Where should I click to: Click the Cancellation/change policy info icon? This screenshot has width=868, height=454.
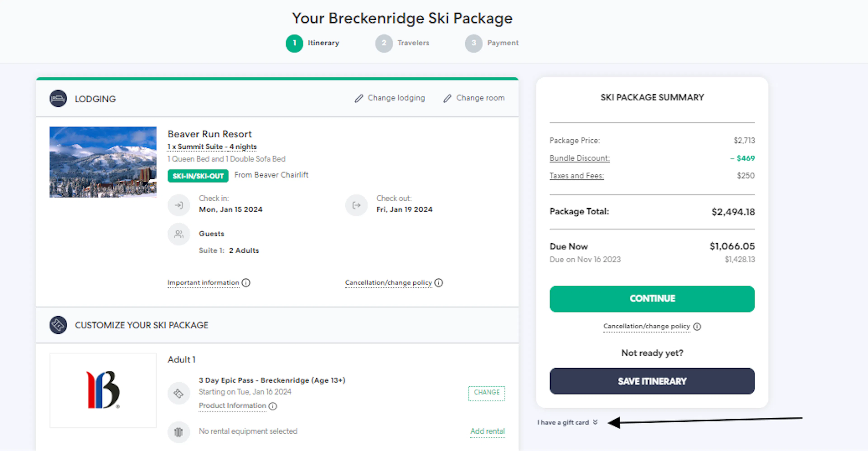coord(439,283)
